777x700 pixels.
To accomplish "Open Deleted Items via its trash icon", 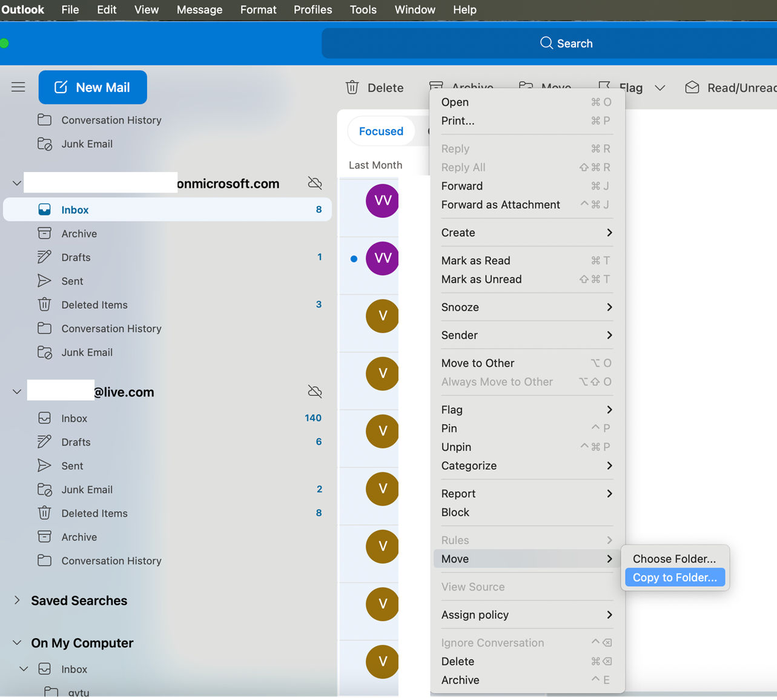I will [44, 305].
